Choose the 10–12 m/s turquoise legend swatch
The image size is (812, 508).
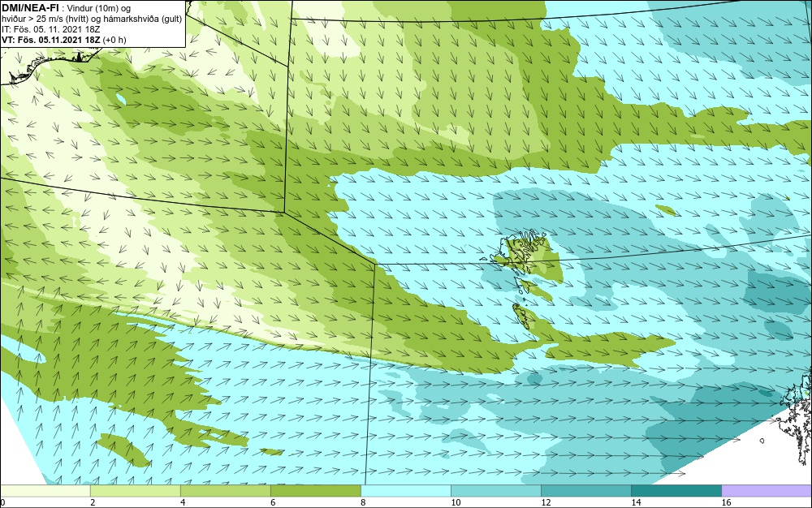495,490
